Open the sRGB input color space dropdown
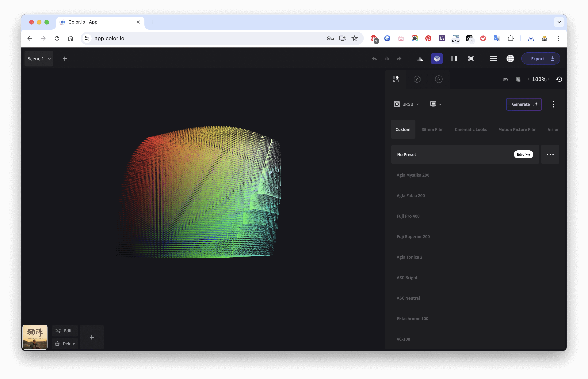 click(x=406, y=104)
